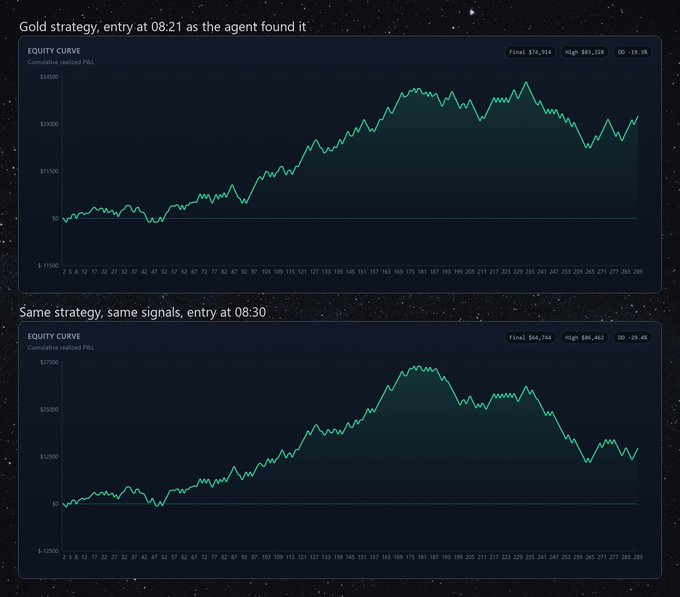
Task: Click the '$11500' y-axis label
Action: [49, 171]
